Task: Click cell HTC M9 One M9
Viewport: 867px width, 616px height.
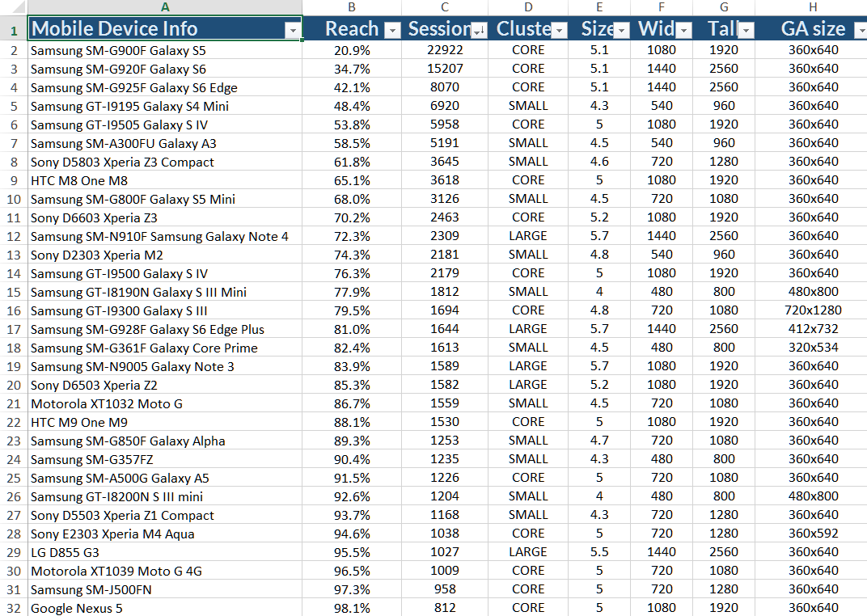Action: 165,422
